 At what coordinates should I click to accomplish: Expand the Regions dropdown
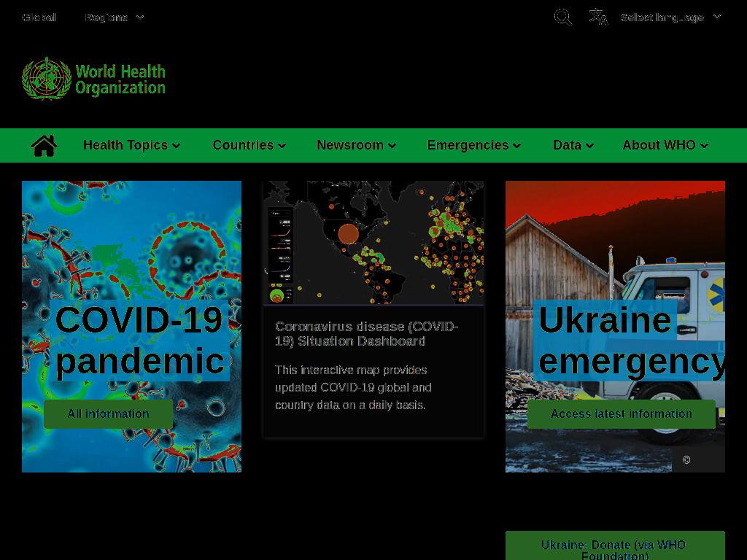(x=115, y=17)
